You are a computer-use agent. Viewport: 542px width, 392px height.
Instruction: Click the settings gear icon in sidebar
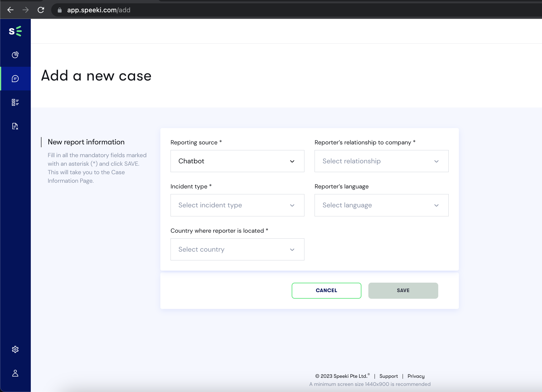pos(15,349)
